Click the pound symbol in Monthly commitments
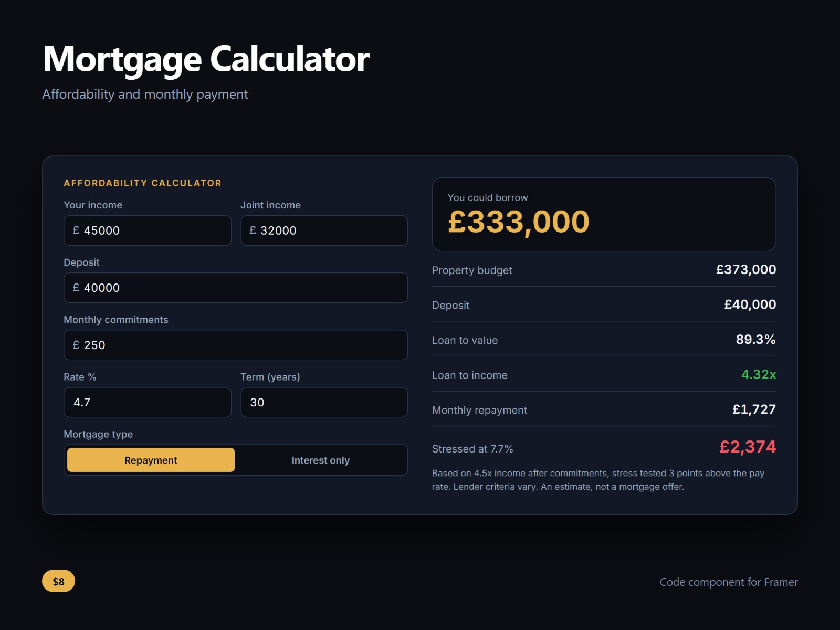 [76, 345]
